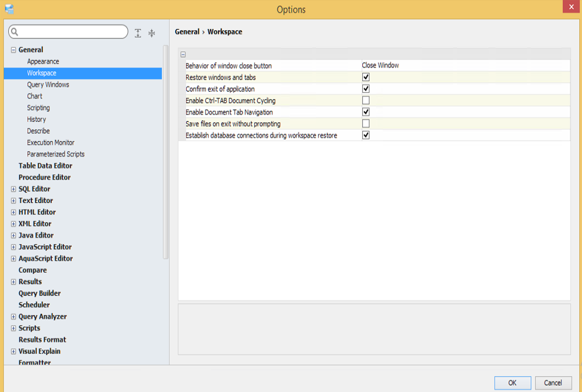Click the Cancel button
Screen dimensions: 582x392
[553, 383]
